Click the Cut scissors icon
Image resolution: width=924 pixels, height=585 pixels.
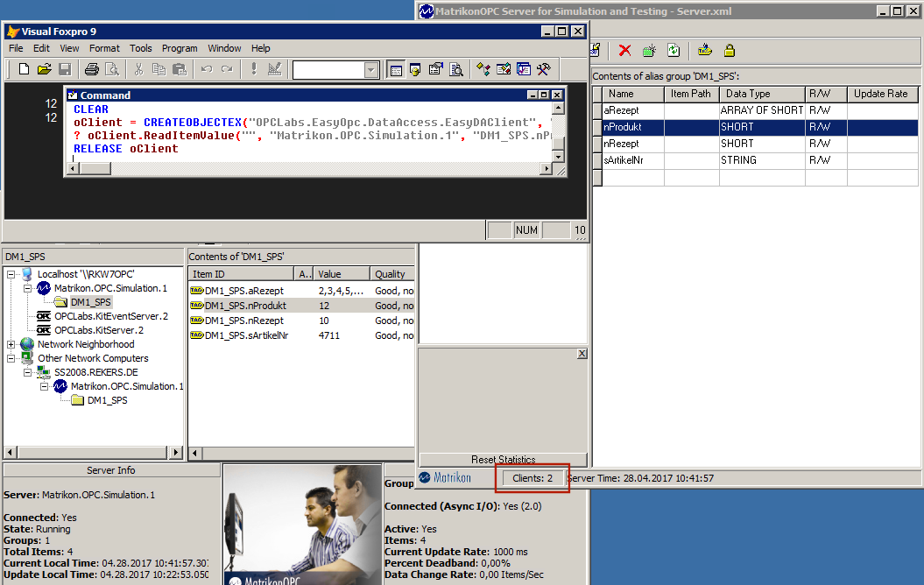pyautogui.click(x=138, y=69)
